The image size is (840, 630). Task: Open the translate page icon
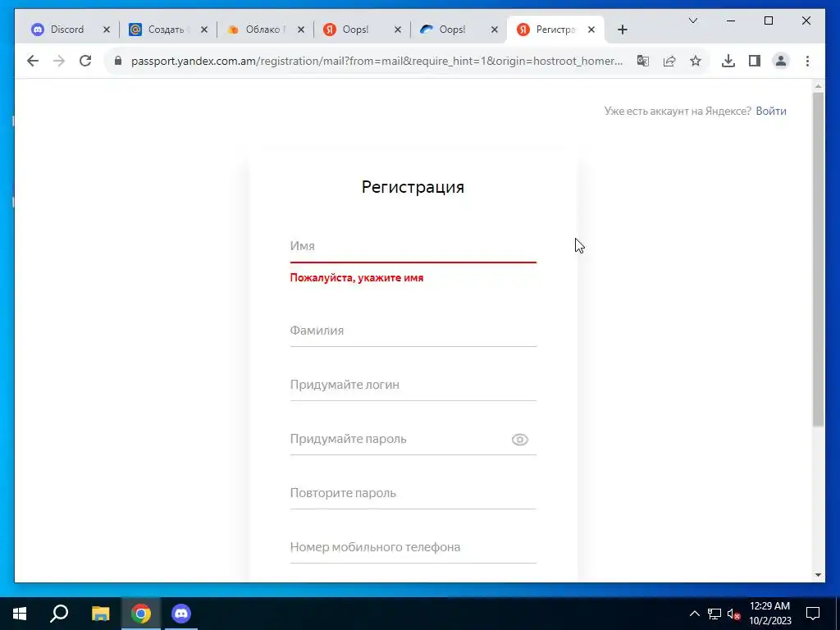pos(643,61)
